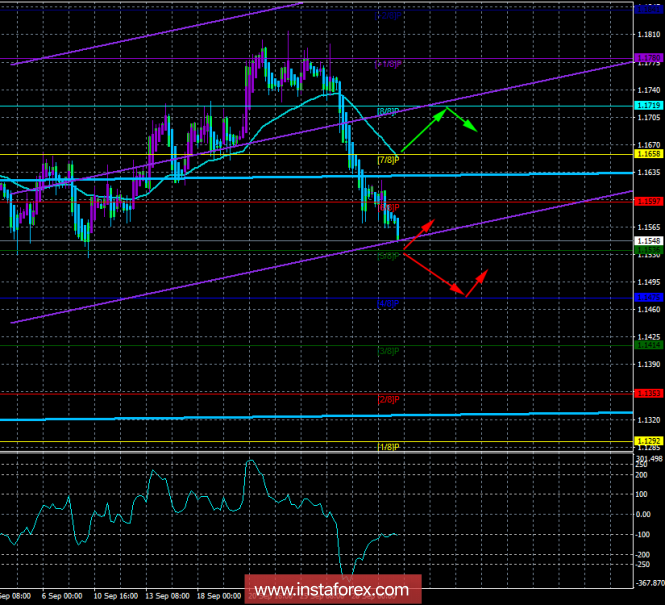
Task: Click the current price label 1.1548
Action: [648, 241]
